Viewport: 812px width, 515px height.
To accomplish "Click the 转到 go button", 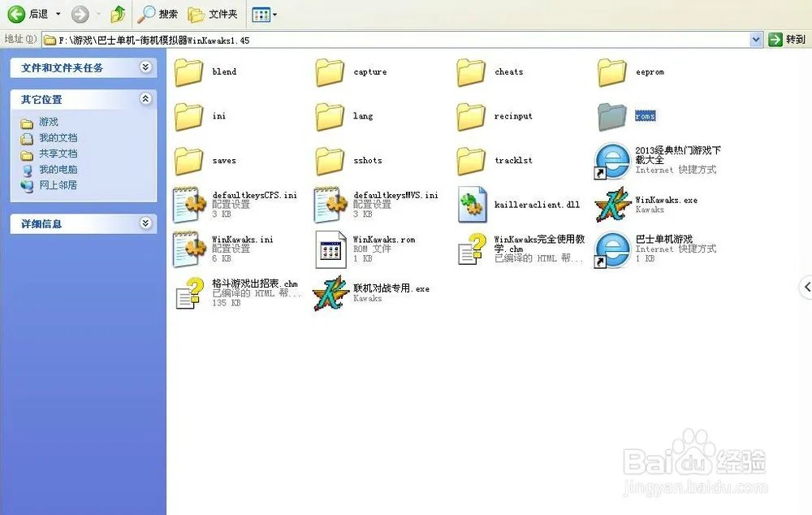I will pos(787,39).
